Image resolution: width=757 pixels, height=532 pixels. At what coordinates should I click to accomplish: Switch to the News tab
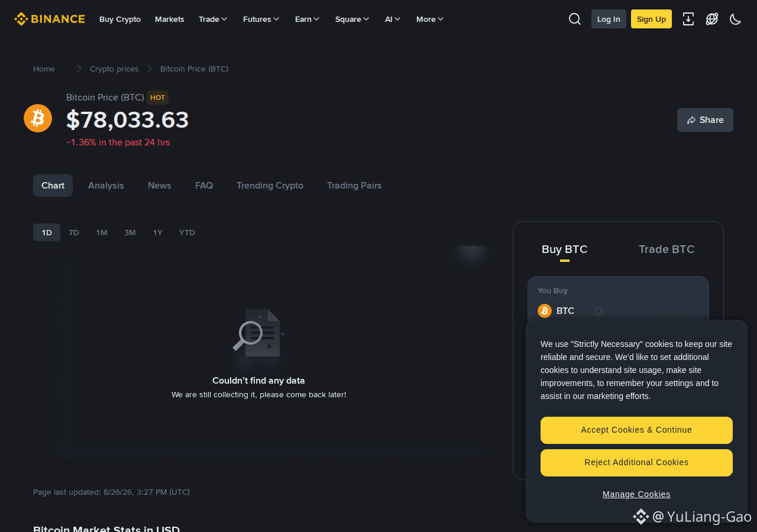160,186
